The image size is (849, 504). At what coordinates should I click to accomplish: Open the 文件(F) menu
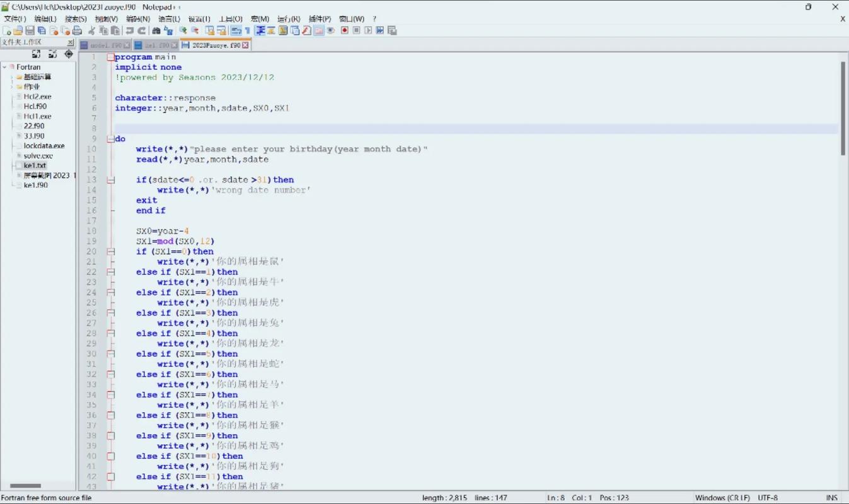pyautogui.click(x=15, y=19)
